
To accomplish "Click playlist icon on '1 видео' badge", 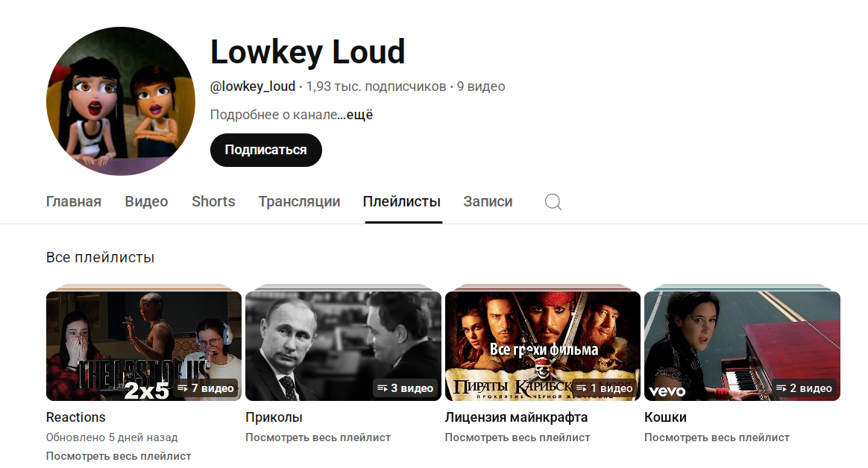I will tap(581, 388).
